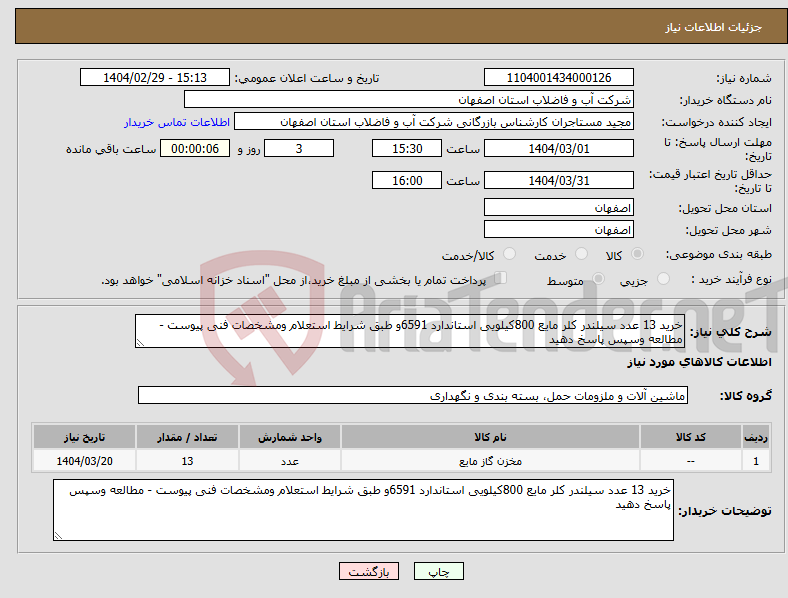Click the validity hour 16:00 field
Image resolution: width=788 pixels, height=598 pixels.
pyautogui.click(x=407, y=180)
